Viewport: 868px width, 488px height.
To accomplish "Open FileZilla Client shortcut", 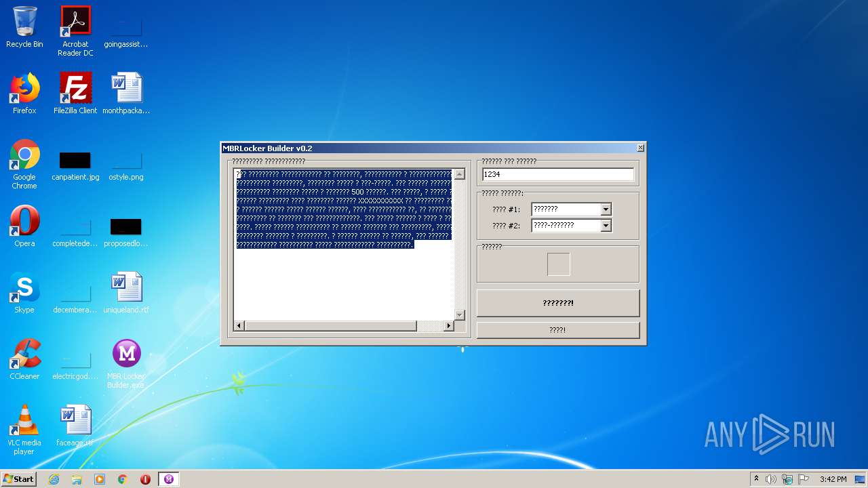I will tap(75, 94).
